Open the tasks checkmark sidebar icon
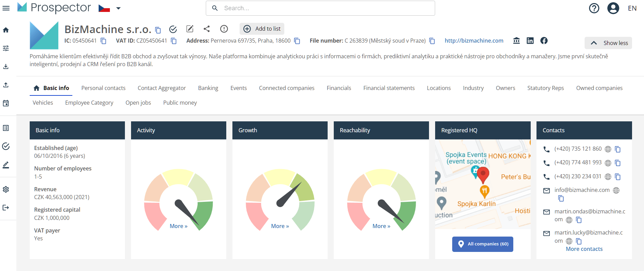The image size is (644, 271). click(x=6, y=146)
